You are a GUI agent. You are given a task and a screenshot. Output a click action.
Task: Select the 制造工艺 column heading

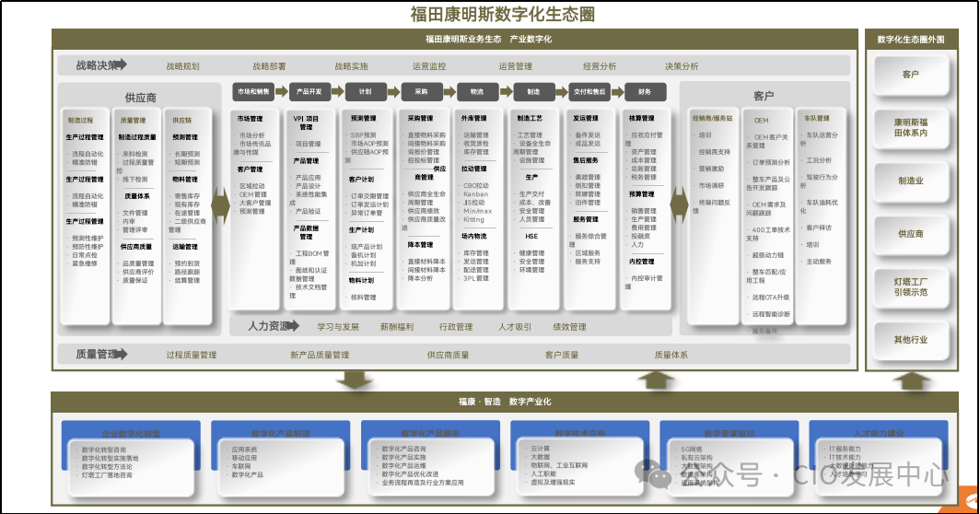tap(530, 118)
